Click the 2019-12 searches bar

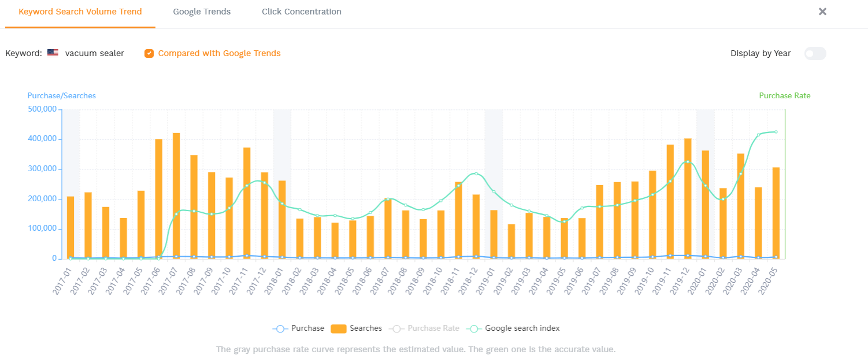tap(688, 198)
